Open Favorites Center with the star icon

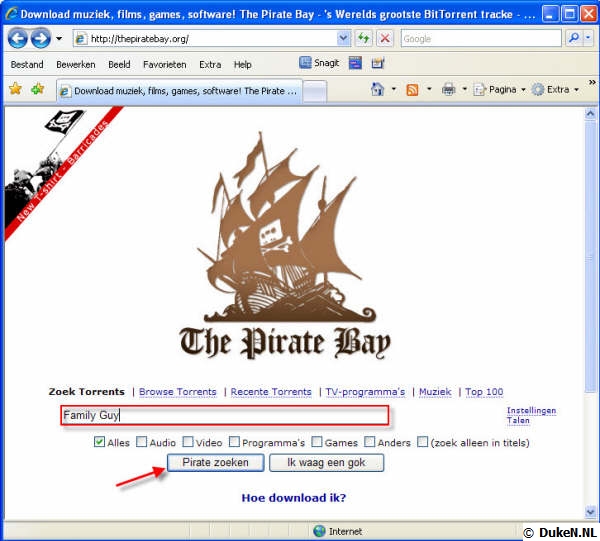(15, 89)
